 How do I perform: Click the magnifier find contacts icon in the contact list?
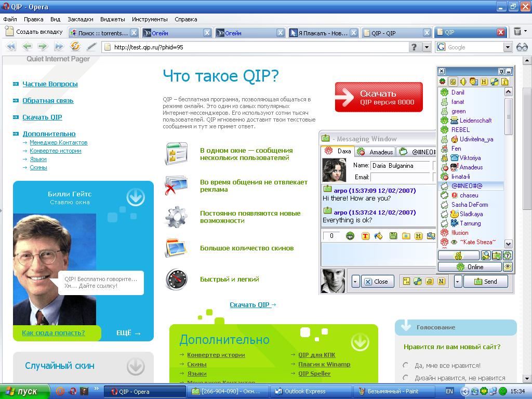[x=486, y=256]
